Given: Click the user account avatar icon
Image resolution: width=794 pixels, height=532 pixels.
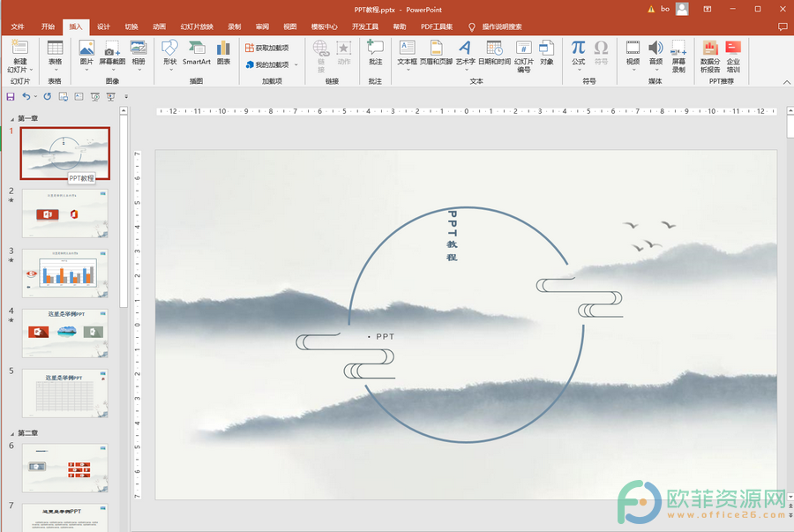Looking at the screenshot, I should click(682, 9).
